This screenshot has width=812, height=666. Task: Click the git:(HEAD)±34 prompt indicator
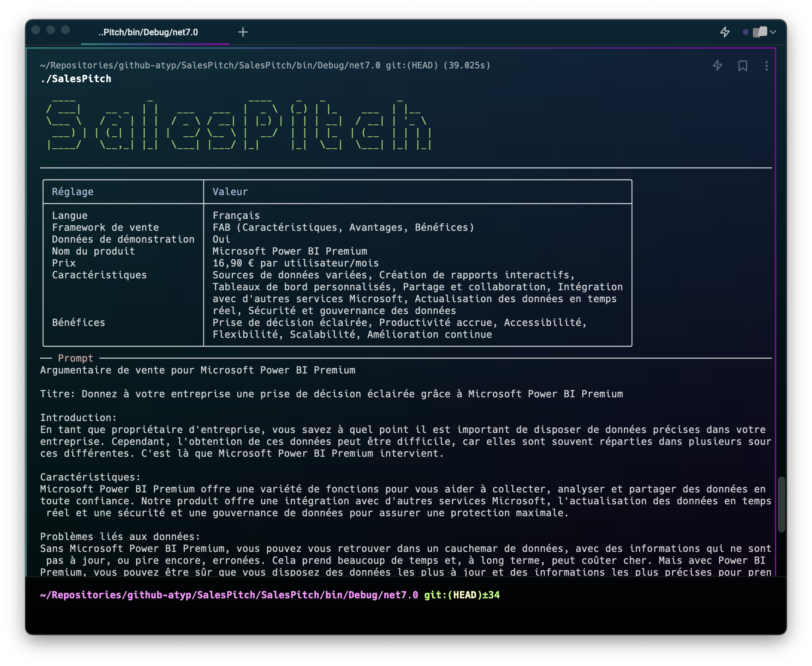tap(462, 595)
